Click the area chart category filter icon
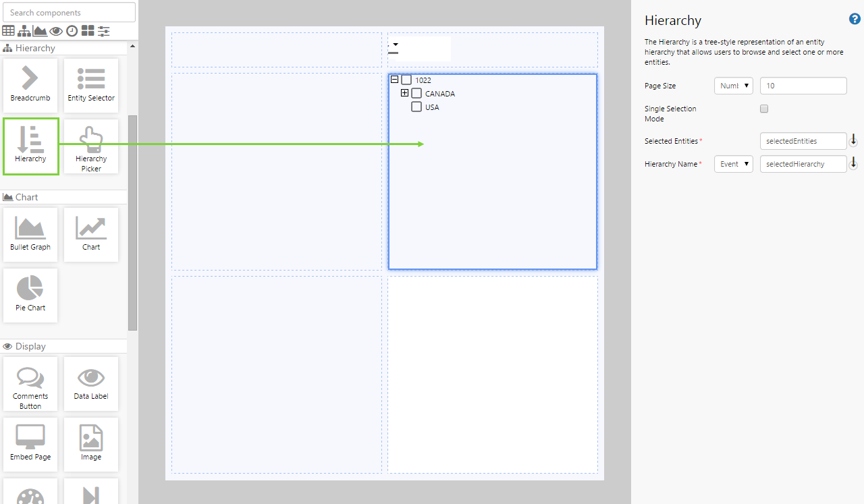The width and height of the screenshot is (864, 504). click(x=40, y=31)
